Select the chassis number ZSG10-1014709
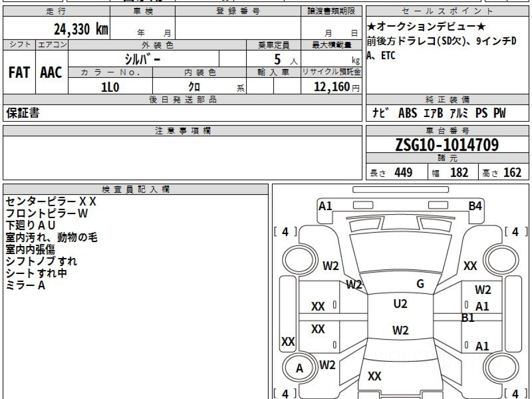Viewport: 532px width, 399px height. point(447,145)
